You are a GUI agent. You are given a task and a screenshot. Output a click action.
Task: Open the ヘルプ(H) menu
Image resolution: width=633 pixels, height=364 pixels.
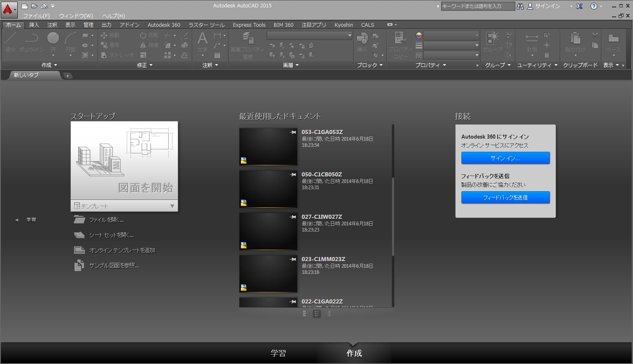(114, 16)
